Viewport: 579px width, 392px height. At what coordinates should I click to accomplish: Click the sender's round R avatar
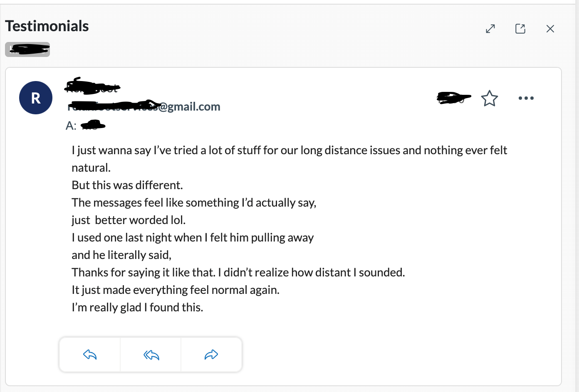click(x=36, y=98)
